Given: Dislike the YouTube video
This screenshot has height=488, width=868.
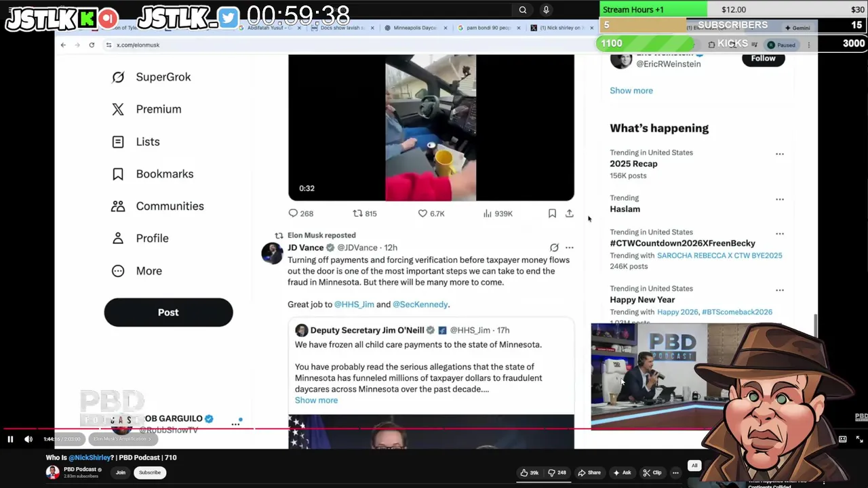Looking at the screenshot, I should click(557, 472).
